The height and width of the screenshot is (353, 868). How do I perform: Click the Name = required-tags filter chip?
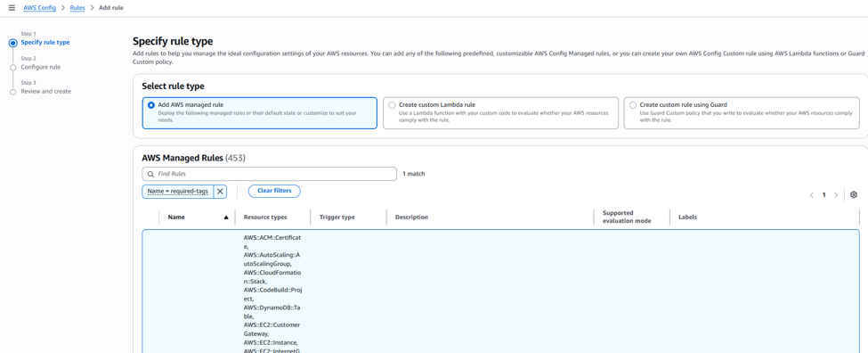tap(178, 191)
